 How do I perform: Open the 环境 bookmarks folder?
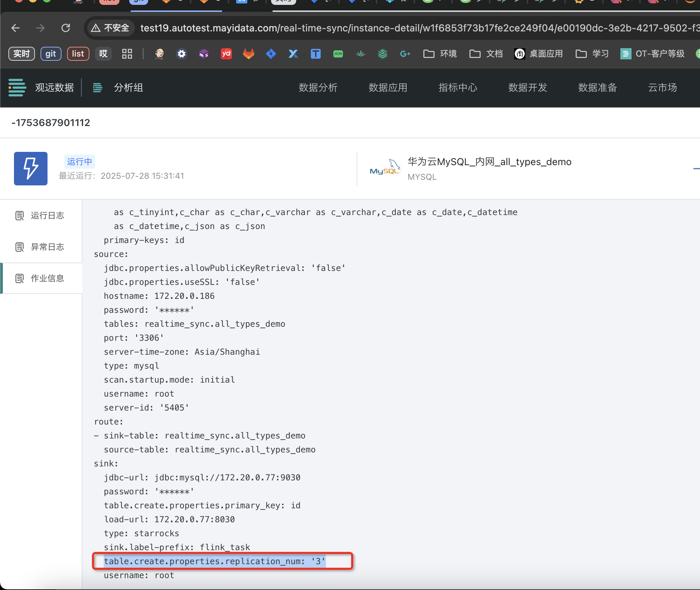[440, 54]
